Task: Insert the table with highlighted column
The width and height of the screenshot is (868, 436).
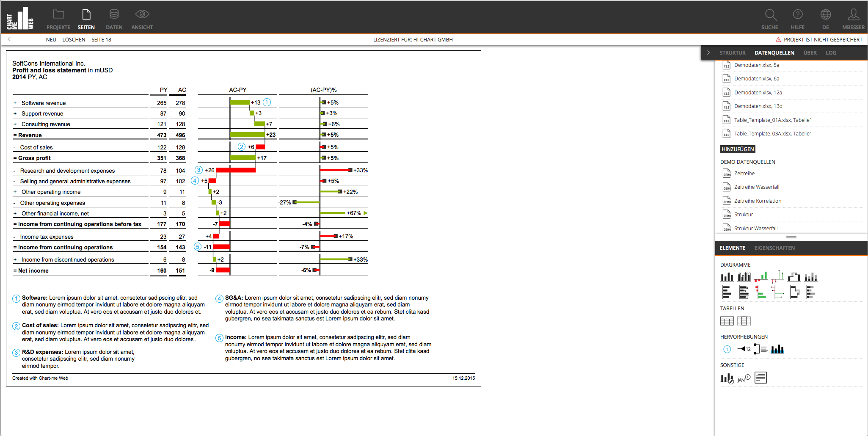Action: tap(744, 321)
